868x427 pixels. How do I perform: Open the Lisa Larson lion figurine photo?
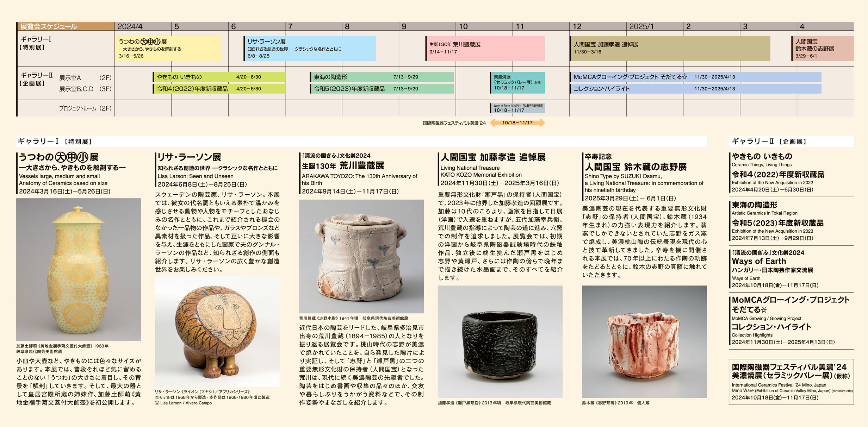[217, 331]
